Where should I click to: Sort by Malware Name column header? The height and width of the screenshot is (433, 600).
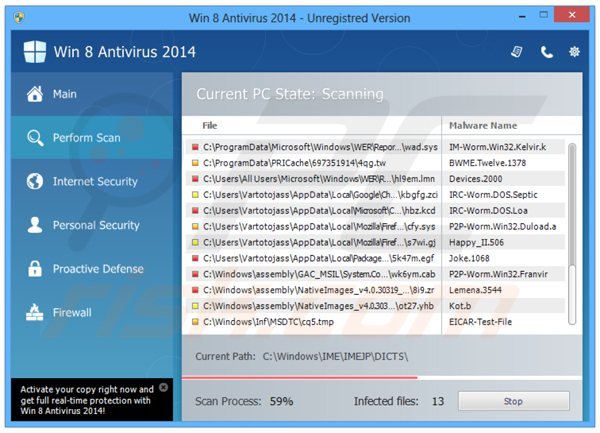click(x=483, y=125)
